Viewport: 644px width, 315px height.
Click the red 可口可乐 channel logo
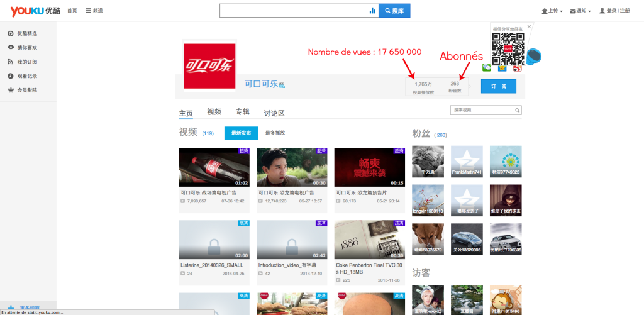pos(209,66)
